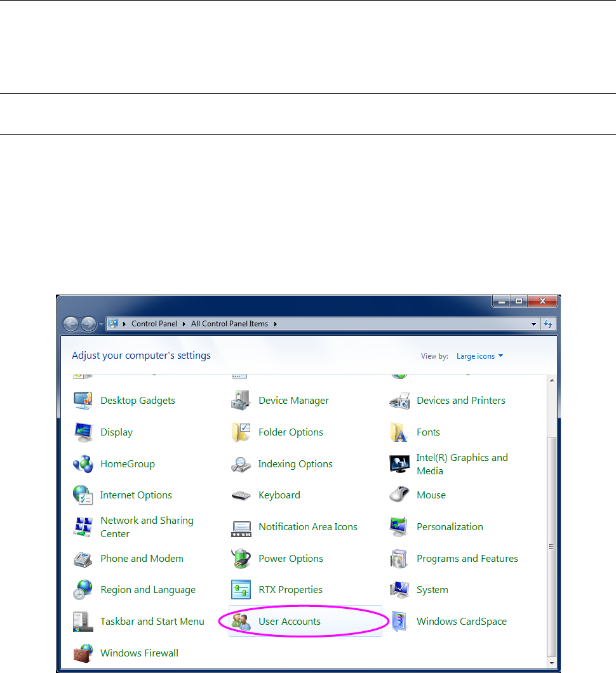Open the Power Options link

click(x=291, y=559)
